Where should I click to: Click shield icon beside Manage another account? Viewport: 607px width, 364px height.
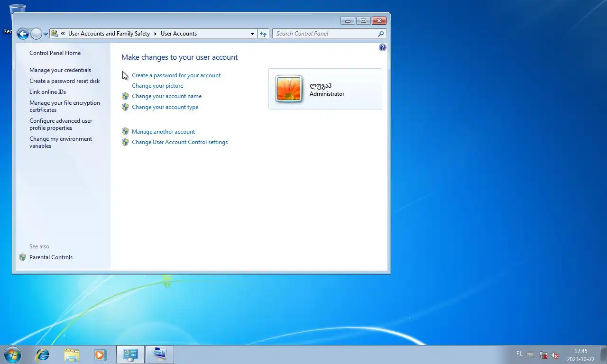point(125,132)
